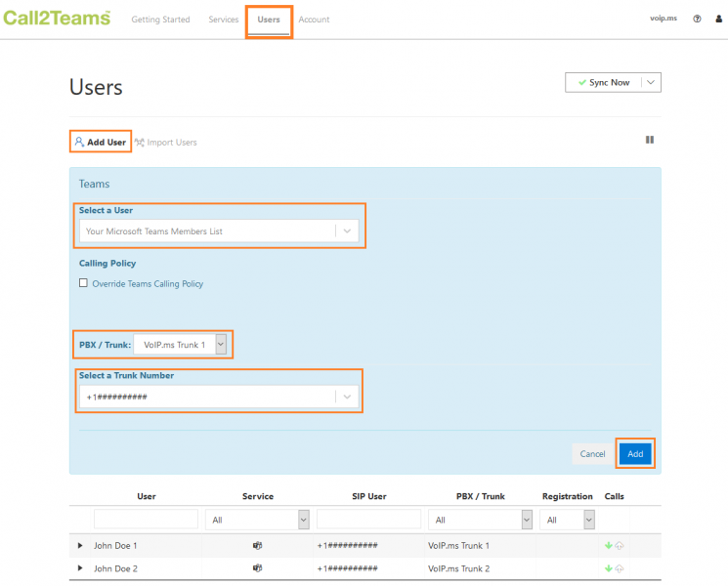728x586 pixels.
Task: Go to Getting Started tab
Action: [160, 20]
